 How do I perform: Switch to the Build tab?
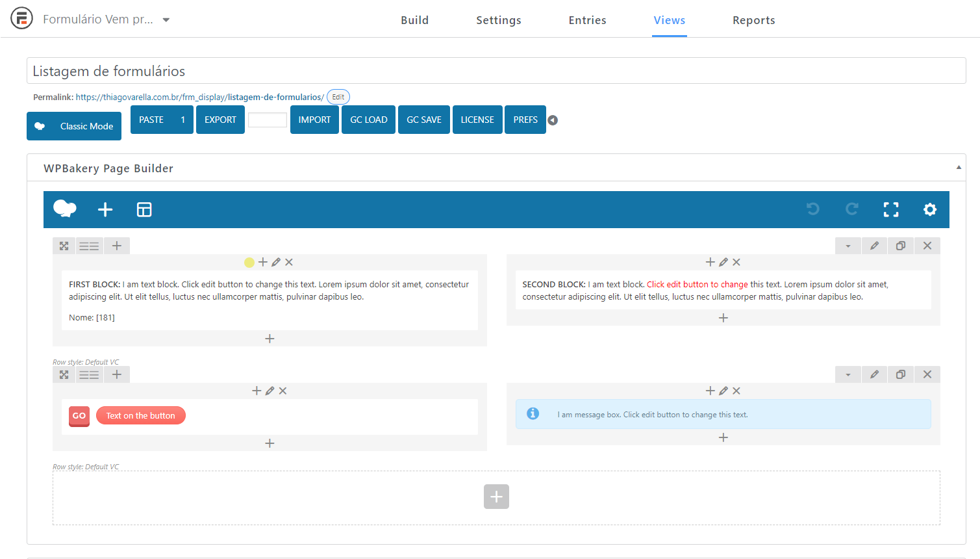click(415, 20)
